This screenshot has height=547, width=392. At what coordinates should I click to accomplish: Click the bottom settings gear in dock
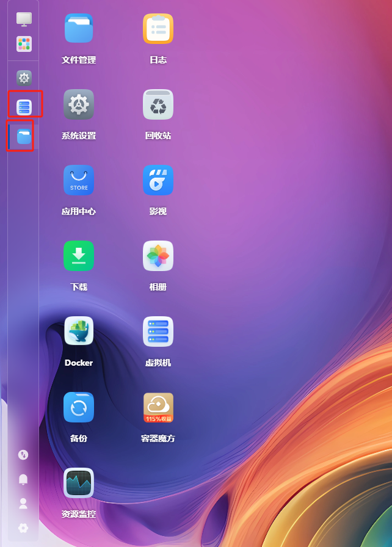pos(23,528)
